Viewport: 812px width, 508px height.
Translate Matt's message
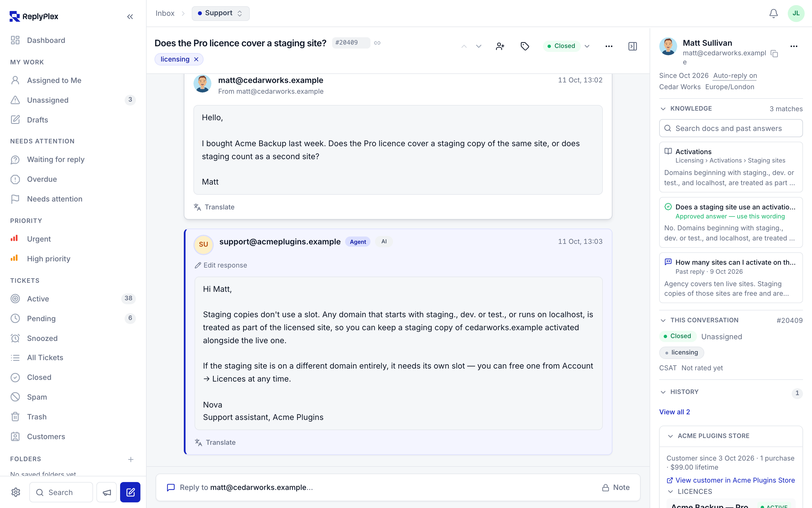click(x=214, y=207)
